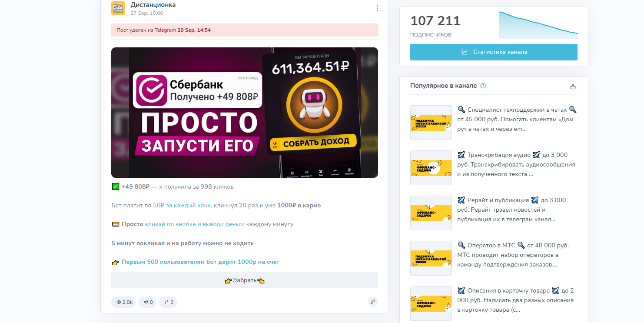The width and height of the screenshot is (644, 323).
Task: Click the forwards counter showing 3
Action: click(x=168, y=302)
